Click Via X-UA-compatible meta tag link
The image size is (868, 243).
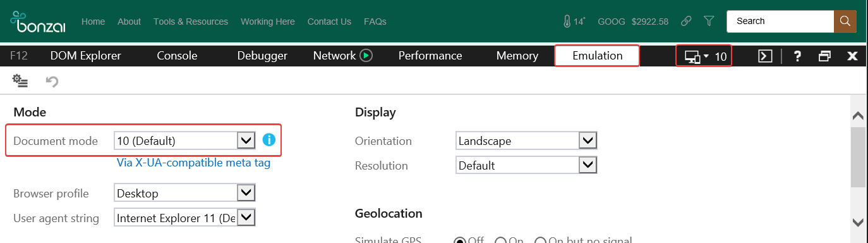coord(193,163)
